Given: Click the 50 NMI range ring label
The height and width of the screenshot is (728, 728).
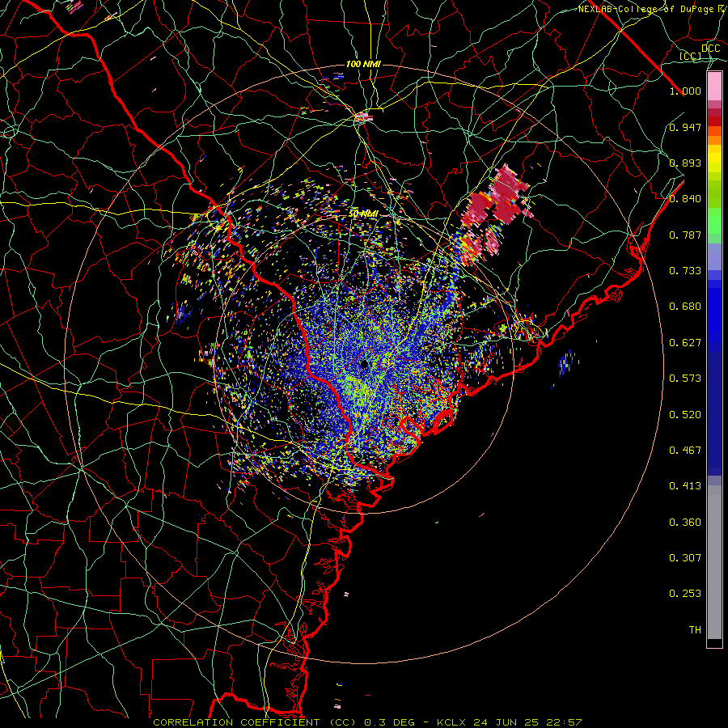Looking at the screenshot, I should point(363,214).
